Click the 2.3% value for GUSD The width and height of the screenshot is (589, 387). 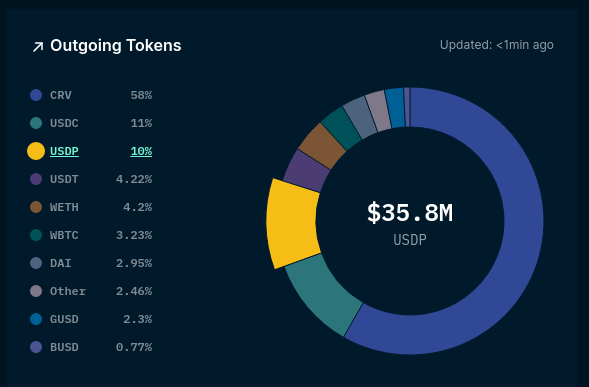[x=137, y=319]
